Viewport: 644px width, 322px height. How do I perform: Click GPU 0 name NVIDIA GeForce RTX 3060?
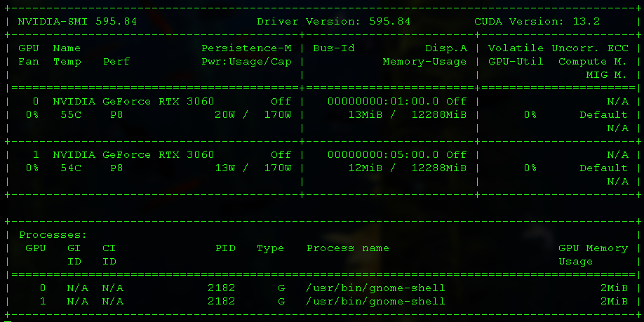click(x=133, y=102)
